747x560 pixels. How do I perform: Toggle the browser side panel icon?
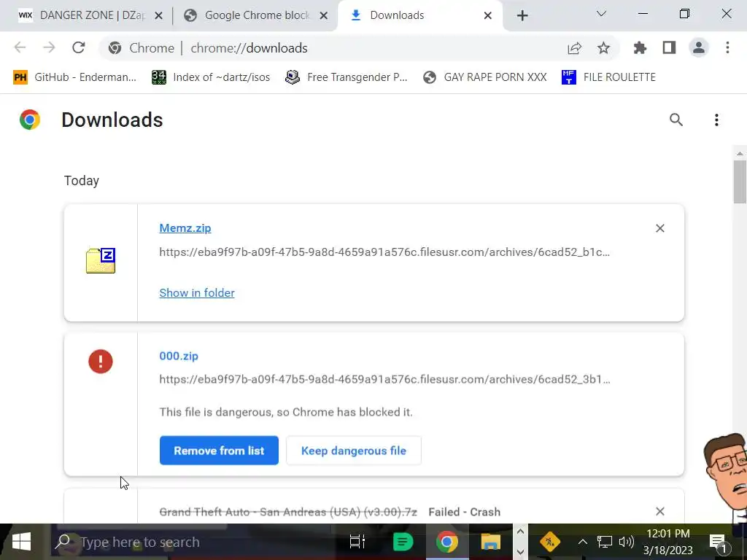[670, 47]
